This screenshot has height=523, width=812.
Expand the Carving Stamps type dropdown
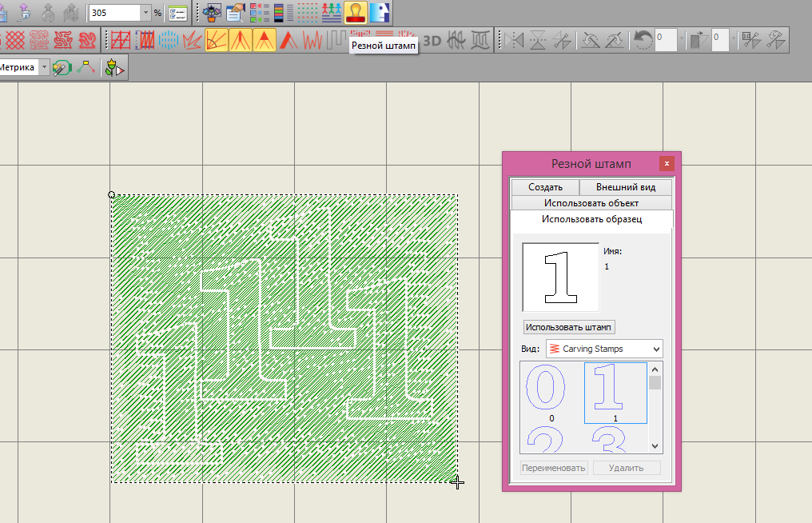click(655, 349)
